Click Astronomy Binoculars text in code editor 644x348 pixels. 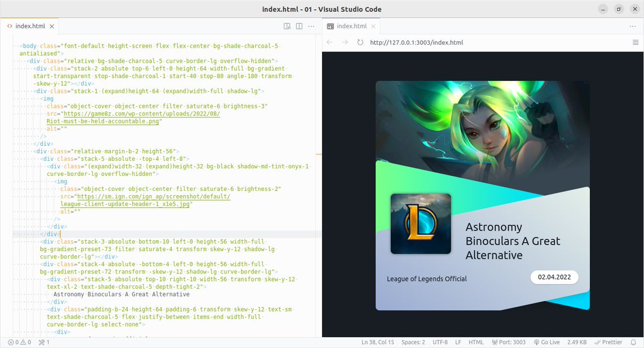pos(121,294)
